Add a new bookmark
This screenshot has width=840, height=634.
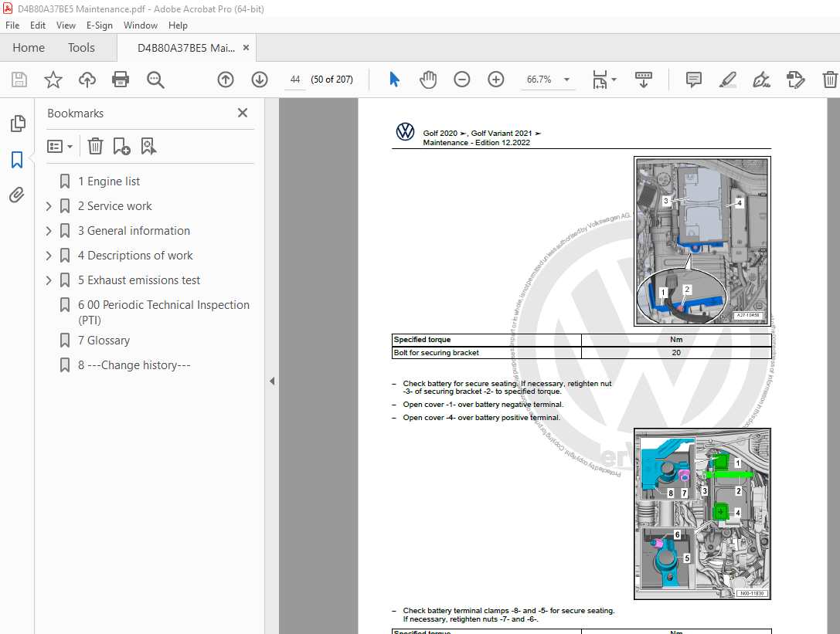[121, 146]
